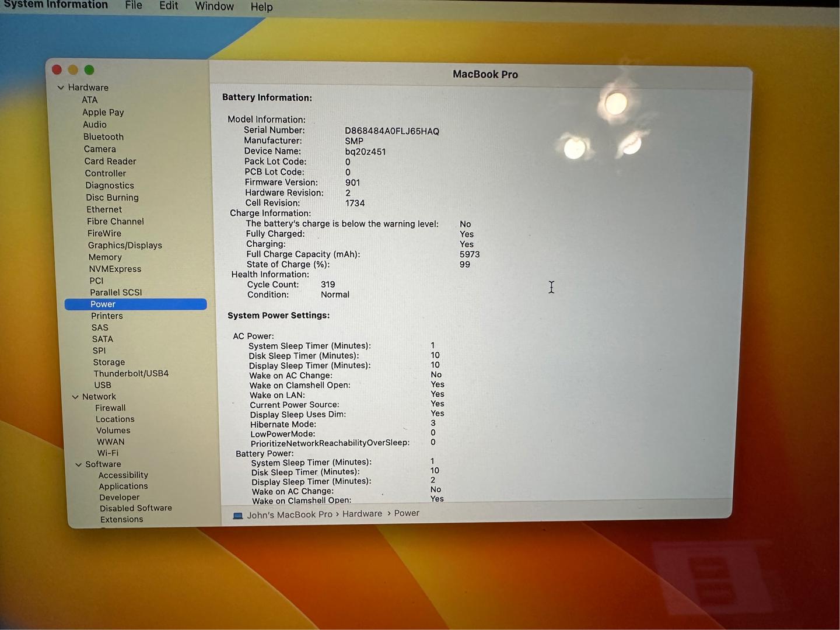Click the yellow minimize window button
840x630 pixels.
click(x=73, y=69)
